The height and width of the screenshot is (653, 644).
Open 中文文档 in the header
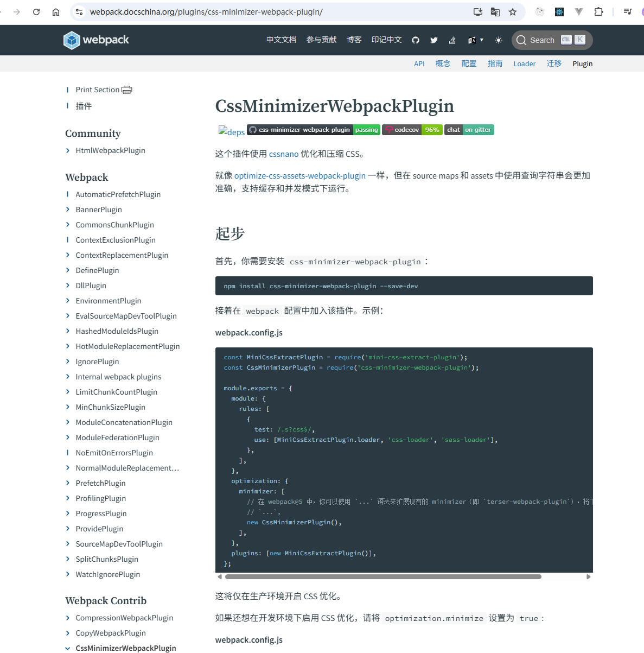coord(282,40)
